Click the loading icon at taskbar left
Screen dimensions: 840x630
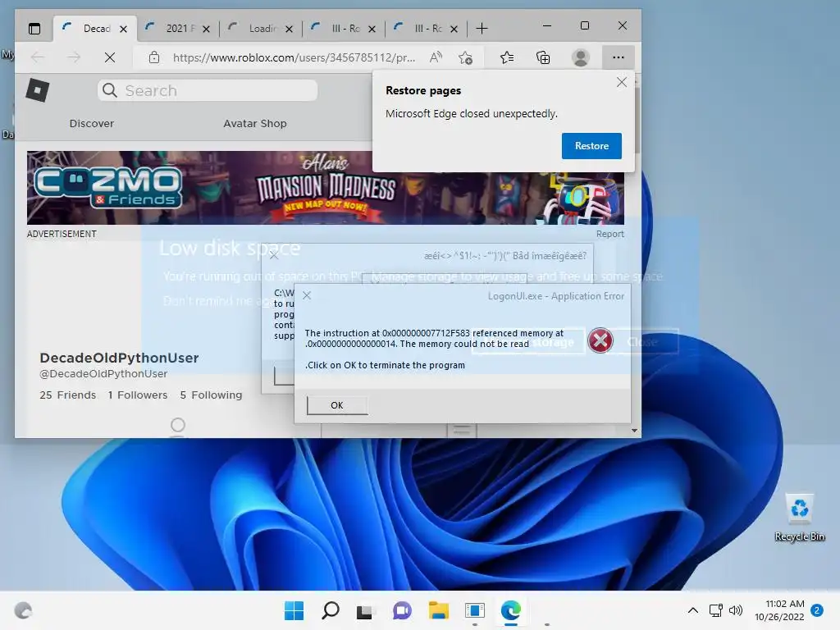[x=23, y=610]
